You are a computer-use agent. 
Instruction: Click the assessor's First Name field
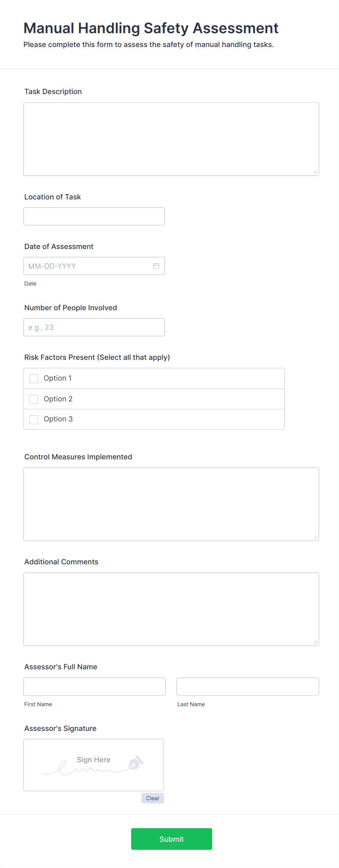click(x=94, y=686)
